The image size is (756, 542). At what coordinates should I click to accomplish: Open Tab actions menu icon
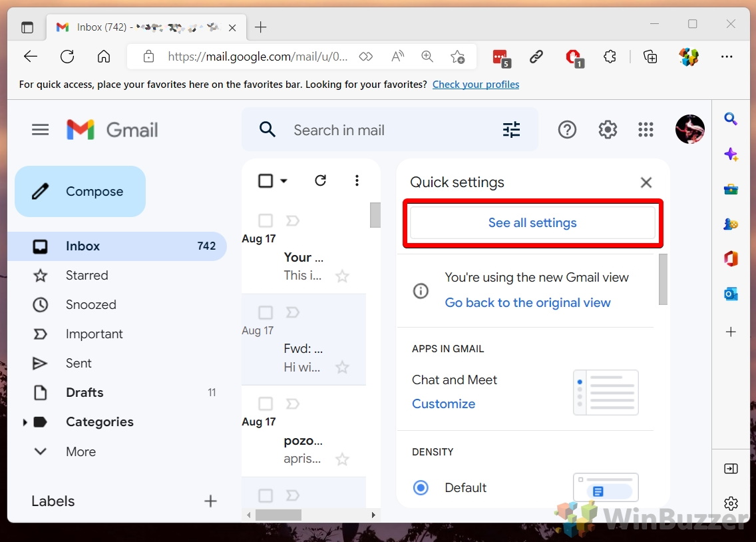[27, 27]
